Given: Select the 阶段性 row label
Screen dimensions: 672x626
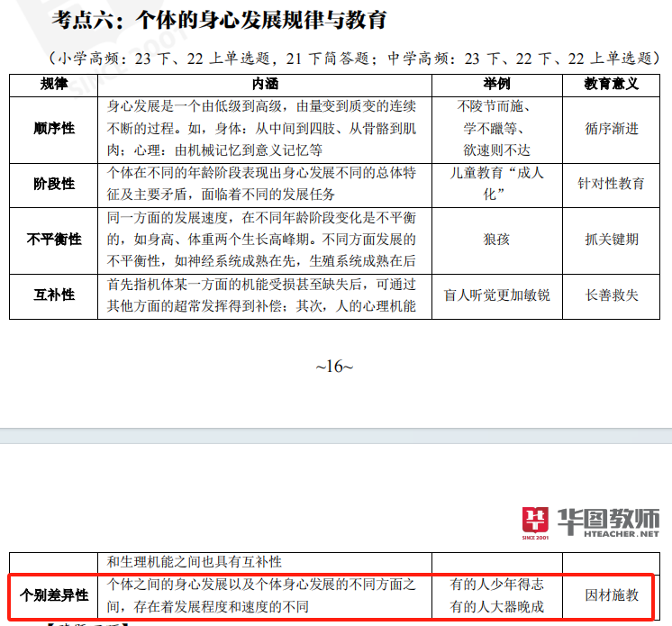Looking at the screenshot, I should pos(54,184).
